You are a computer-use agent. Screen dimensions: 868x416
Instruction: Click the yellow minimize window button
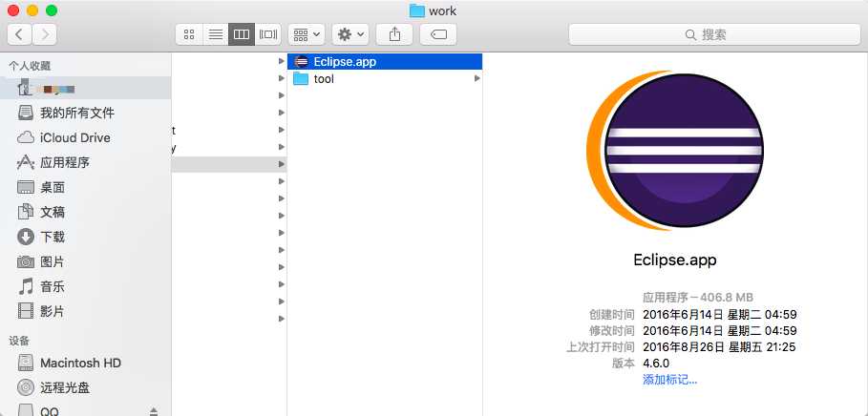click(32, 10)
